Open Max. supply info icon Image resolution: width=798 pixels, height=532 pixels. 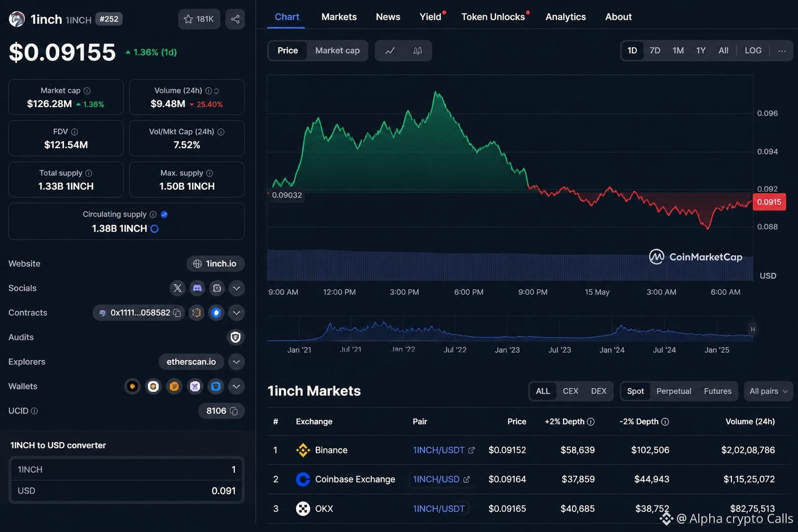coord(209,173)
